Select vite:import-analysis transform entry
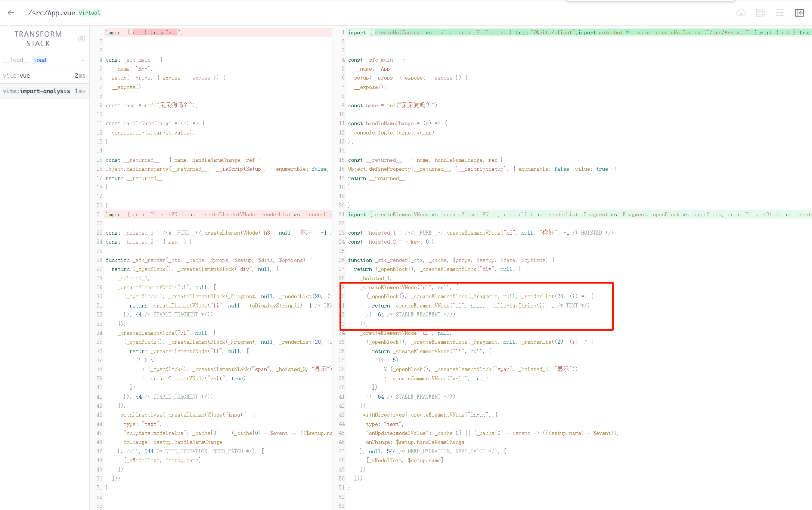 click(37, 91)
